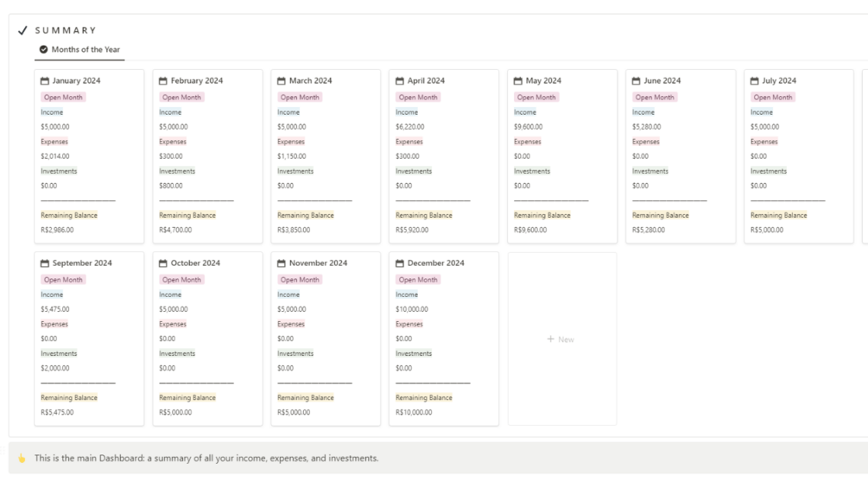Click the Investments label on February 2024 card
This screenshot has width=868, height=488.
click(177, 171)
